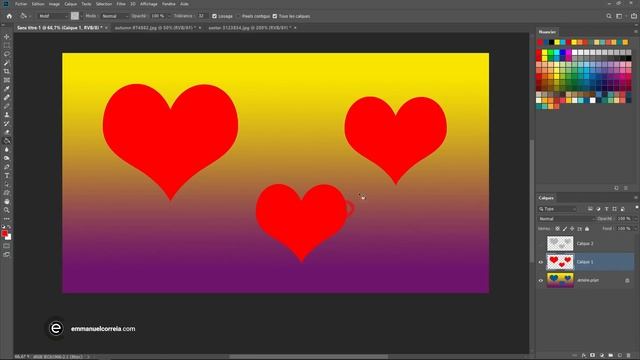Open the tool preset picker arrow
Image resolution: width=640 pixels, height=360 pixels.
tap(31, 16)
